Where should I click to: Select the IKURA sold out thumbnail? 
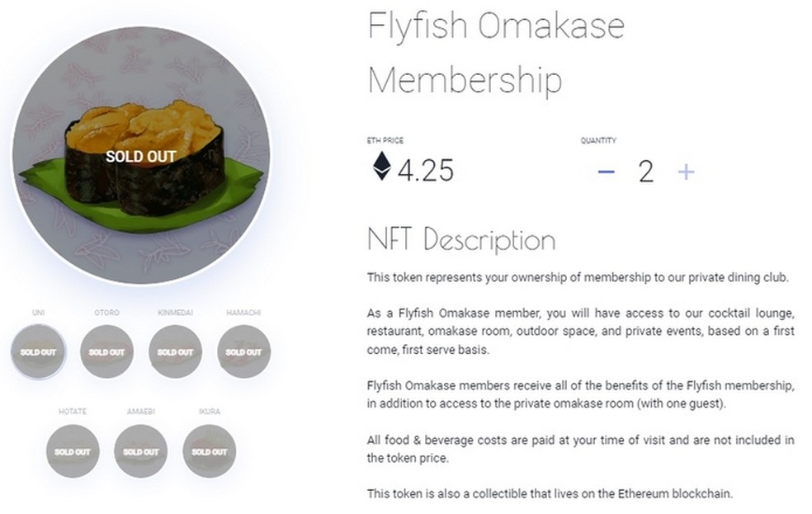tap(210, 451)
